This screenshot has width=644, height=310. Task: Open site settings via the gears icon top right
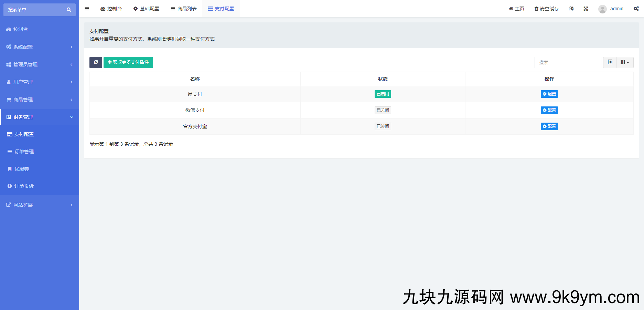(636, 9)
